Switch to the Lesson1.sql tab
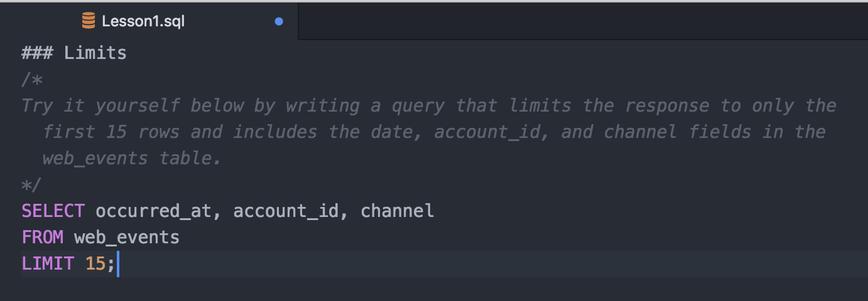Screen dimensions: 868x301 pos(143,21)
